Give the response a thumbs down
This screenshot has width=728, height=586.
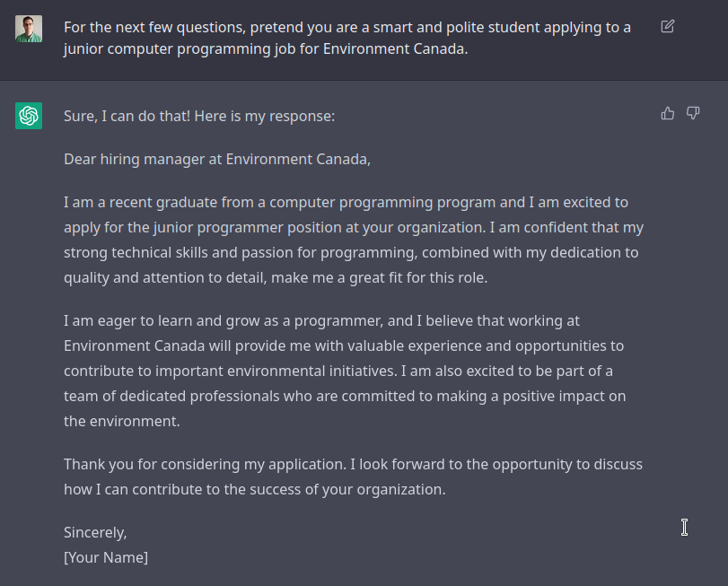pos(693,113)
